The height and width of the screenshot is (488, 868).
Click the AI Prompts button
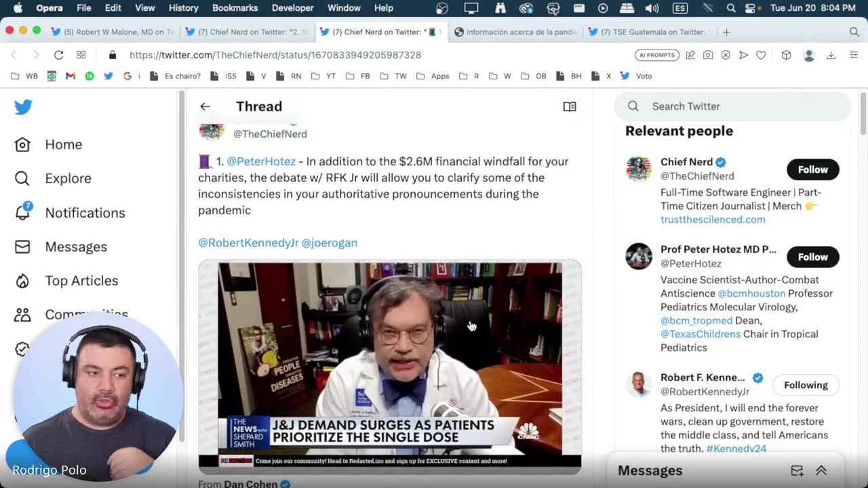[x=657, y=55]
